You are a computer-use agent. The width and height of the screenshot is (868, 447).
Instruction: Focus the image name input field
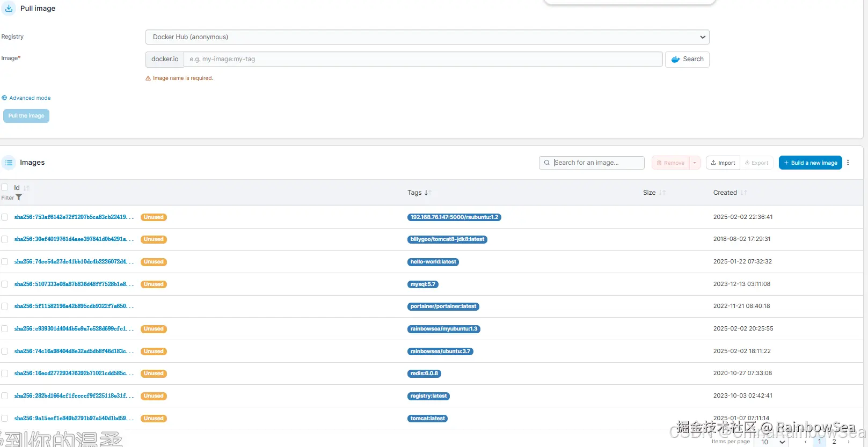point(423,59)
